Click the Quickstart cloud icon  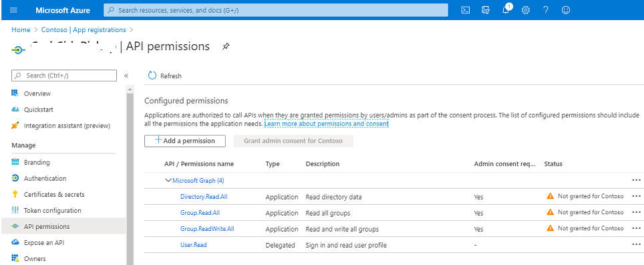coord(15,110)
